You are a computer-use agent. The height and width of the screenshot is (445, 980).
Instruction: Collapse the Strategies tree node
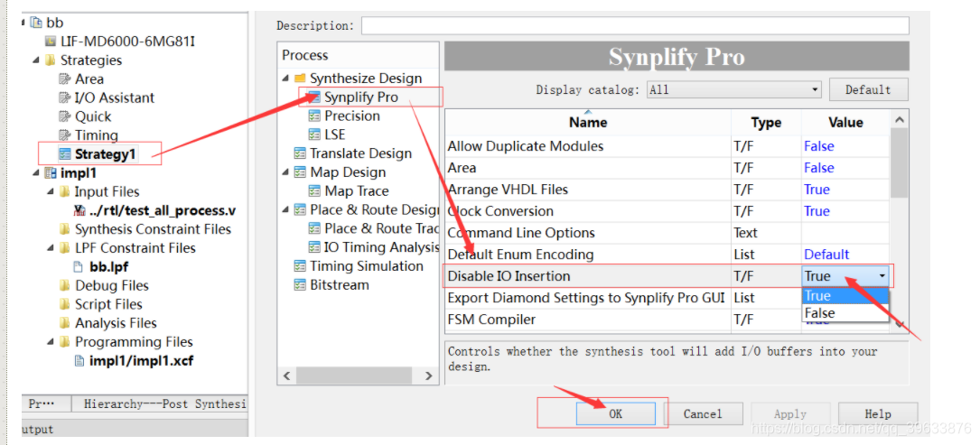coord(36,60)
